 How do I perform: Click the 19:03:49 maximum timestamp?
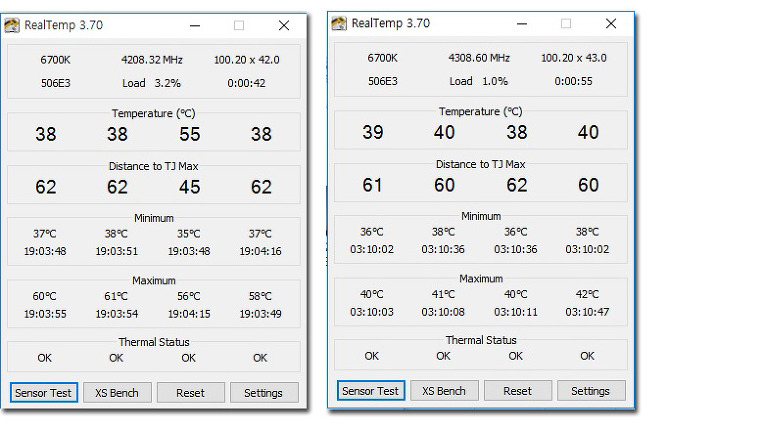click(260, 314)
